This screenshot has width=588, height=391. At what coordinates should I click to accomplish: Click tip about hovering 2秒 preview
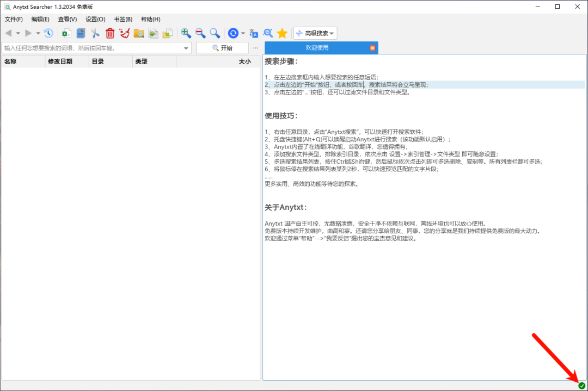(x=352, y=169)
